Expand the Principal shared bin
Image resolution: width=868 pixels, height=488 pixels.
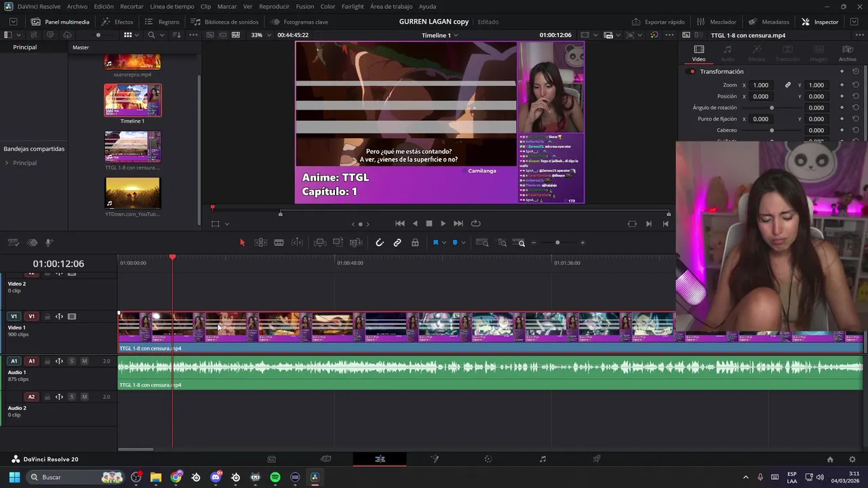click(x=7, y=163)
